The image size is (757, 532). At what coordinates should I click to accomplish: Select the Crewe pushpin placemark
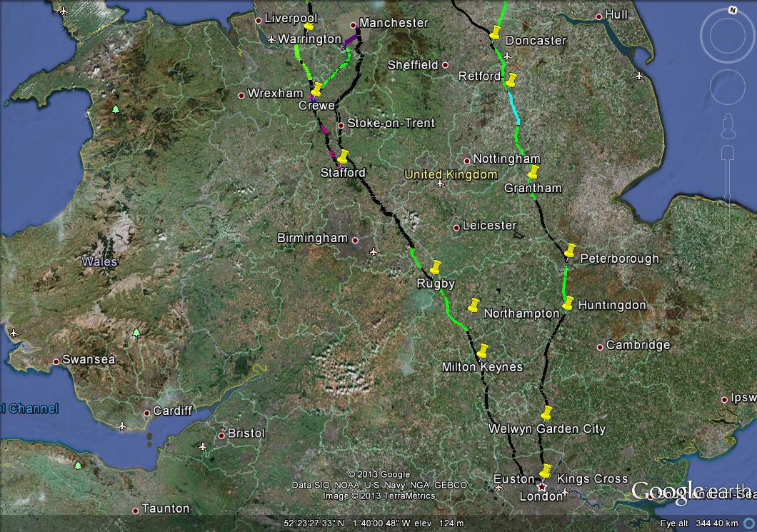[x=316, y=89]
